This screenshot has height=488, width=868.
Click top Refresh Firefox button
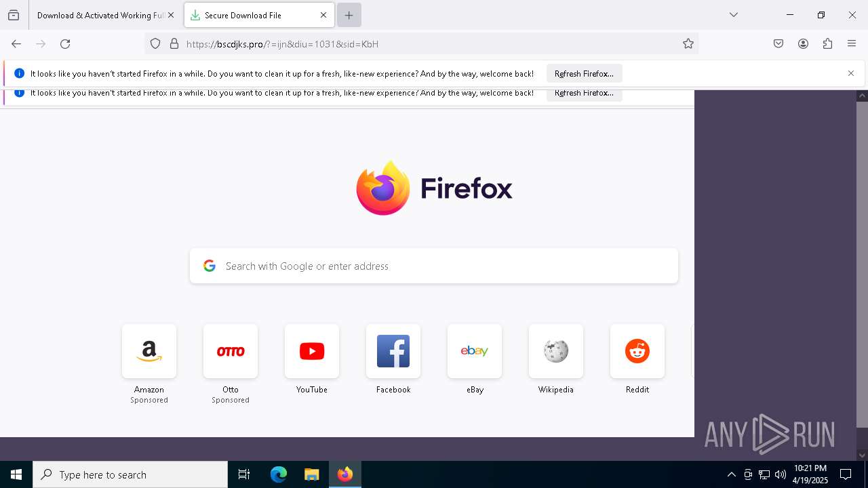point(584,74)
